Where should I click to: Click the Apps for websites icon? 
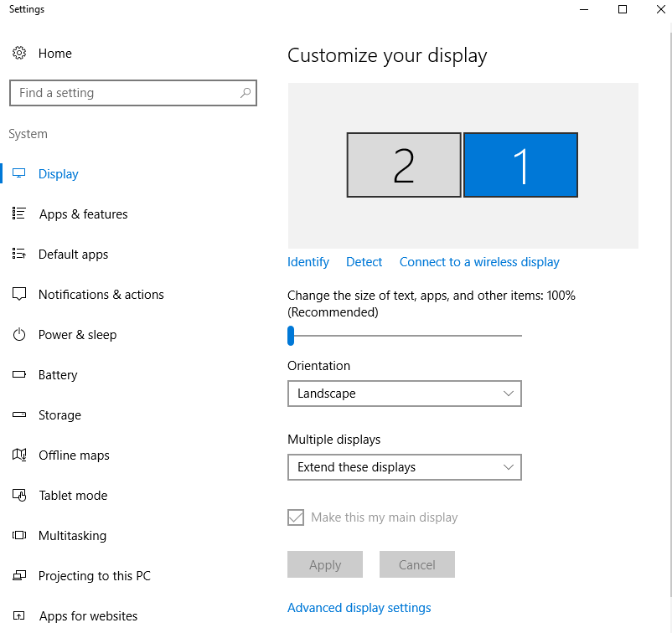[x=19, y=616]
